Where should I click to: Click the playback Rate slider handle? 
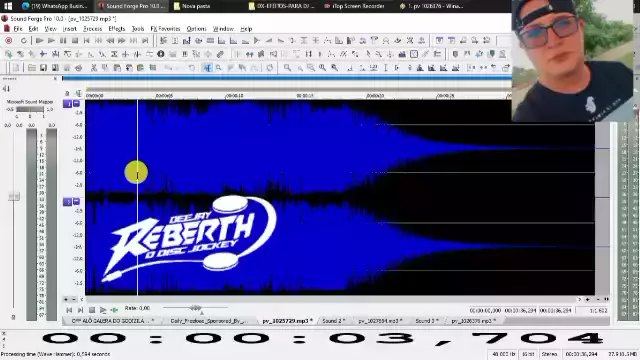[x=196, y=308]
